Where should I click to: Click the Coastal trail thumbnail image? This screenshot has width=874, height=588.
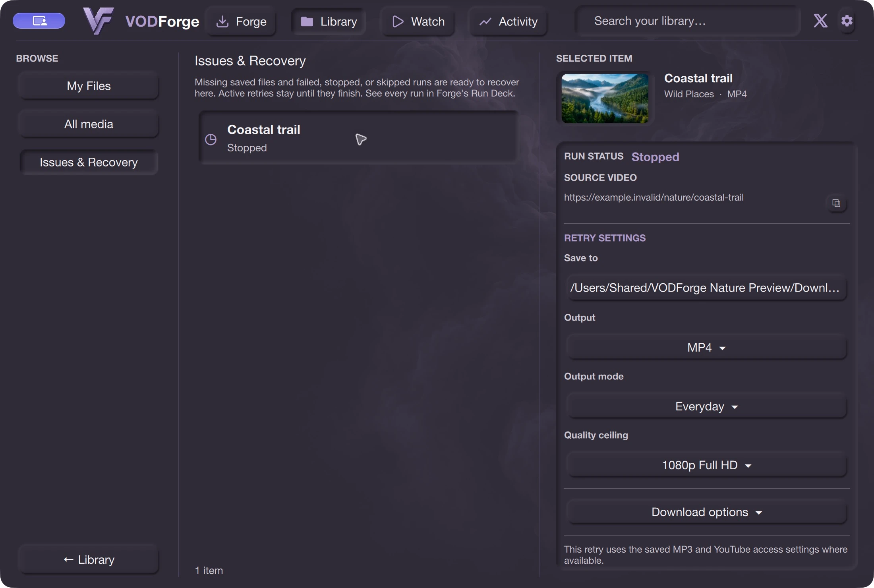605,98
